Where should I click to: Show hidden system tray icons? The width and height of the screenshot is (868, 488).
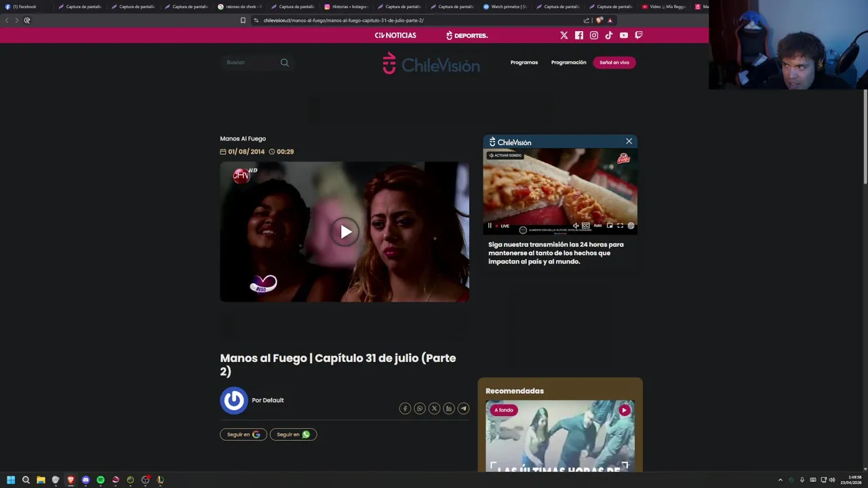[x=780, y=480]
